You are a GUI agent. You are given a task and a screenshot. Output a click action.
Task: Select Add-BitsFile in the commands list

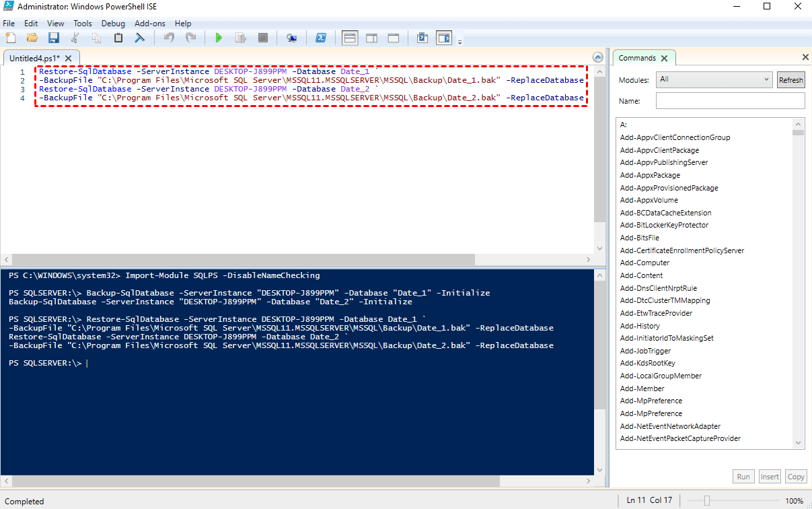(x=639, y=238)
